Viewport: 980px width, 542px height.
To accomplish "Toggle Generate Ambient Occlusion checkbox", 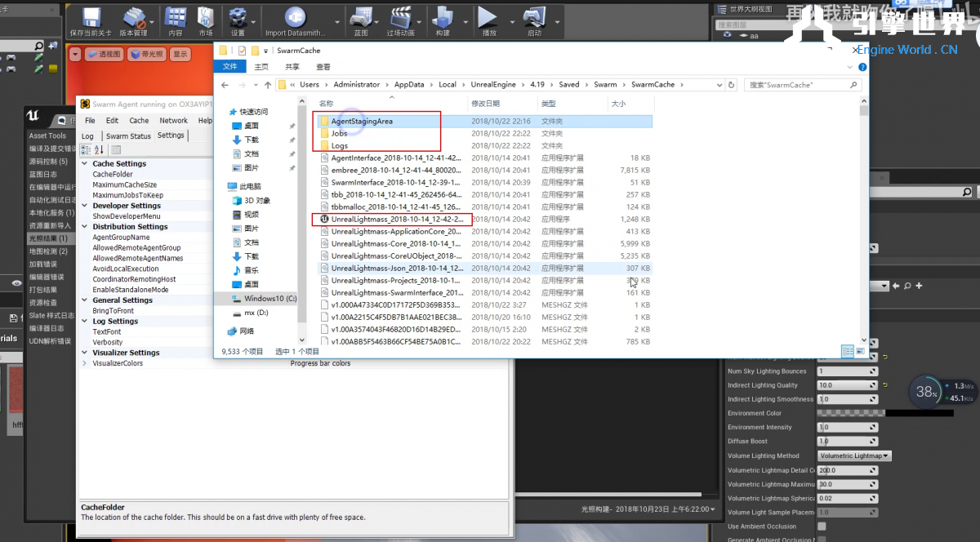I will click(822, 539).
